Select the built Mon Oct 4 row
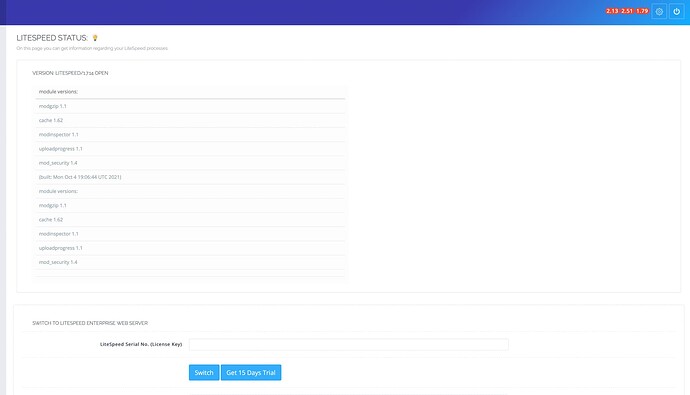Image resolution: width=690 pixels, height=395 pixels. (190, 177)
